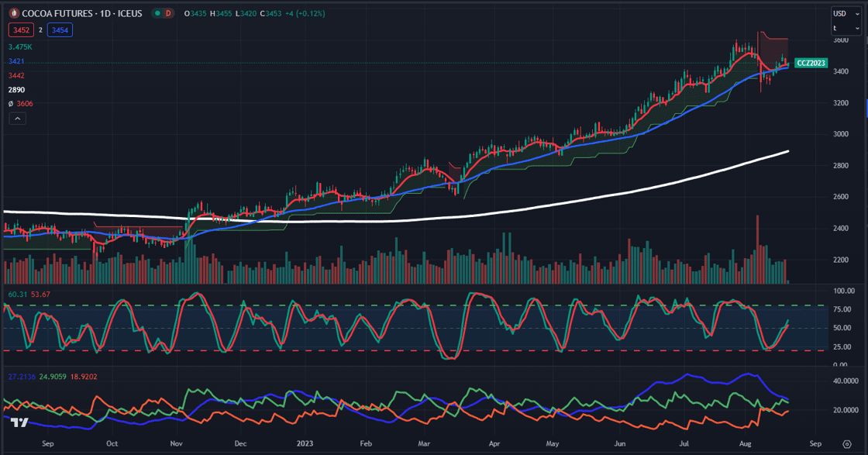Click the Jul time axis label

(684, 443)
